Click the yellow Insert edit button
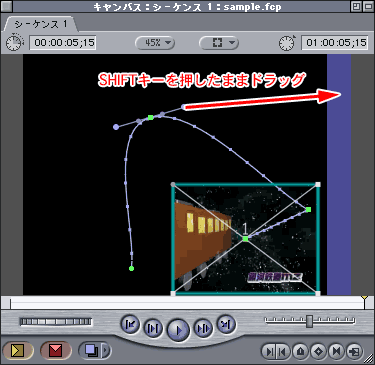This screenshot has width=375, height=365. (x=17, y=350)
